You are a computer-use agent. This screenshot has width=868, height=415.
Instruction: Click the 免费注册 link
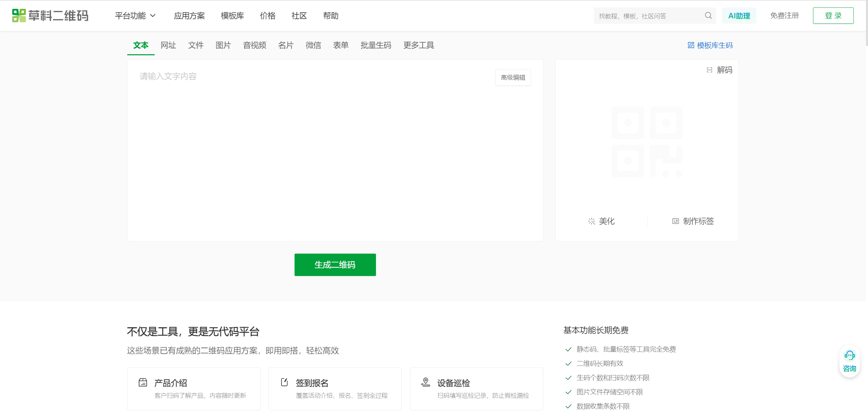click(x=785, y=16)
